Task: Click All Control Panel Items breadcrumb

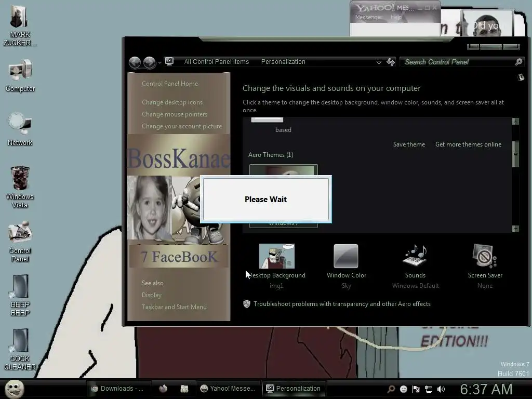Action: [x=217, y=62]
